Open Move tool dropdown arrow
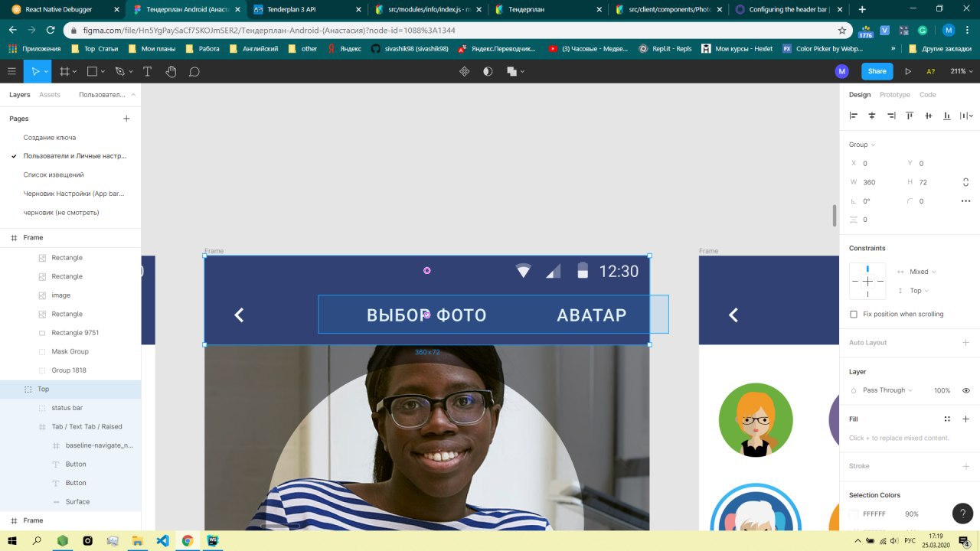The width and height of the screenshot is (980, 551). 46,71
